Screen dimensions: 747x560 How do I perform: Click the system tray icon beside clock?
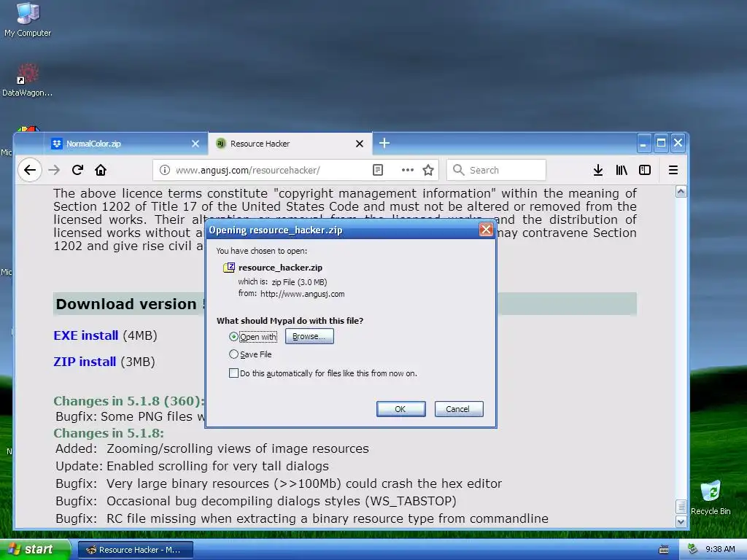click(693, 549)
